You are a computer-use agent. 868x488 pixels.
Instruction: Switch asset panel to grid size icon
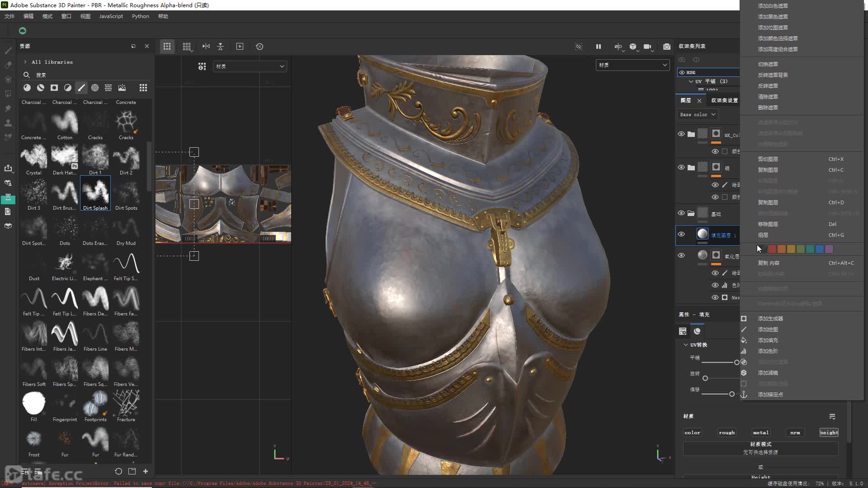pyautogui.click(x=143, y=88)
